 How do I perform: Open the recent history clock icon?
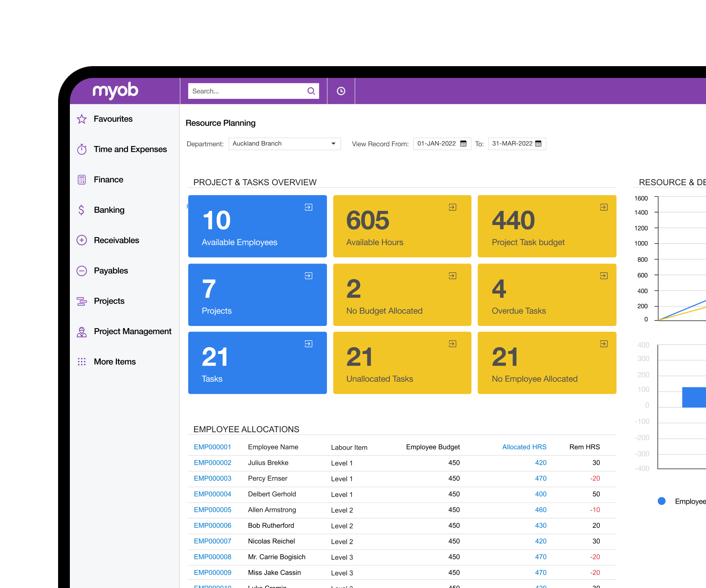click(x=341, y=91)
